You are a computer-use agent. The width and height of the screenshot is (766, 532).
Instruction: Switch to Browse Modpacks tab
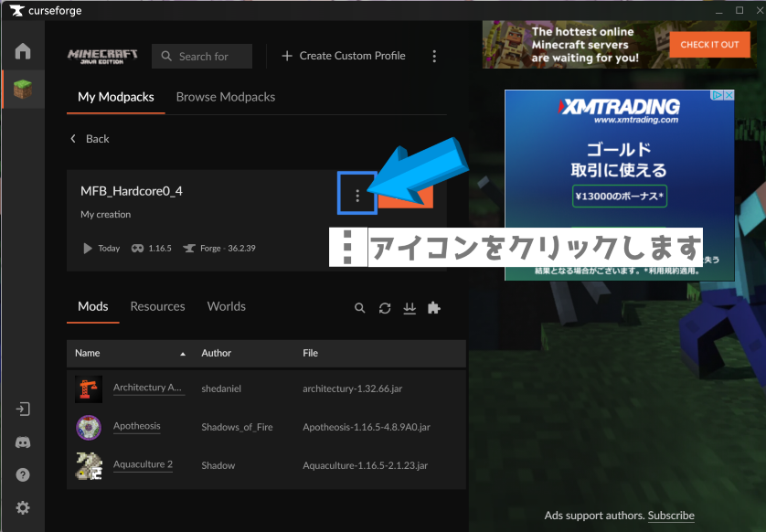(x=226, y=97)
